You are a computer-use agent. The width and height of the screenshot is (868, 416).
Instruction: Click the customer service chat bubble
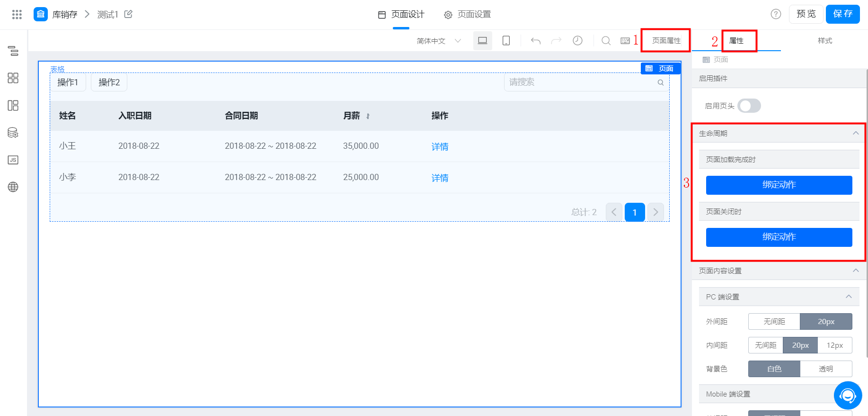(848, 395)
